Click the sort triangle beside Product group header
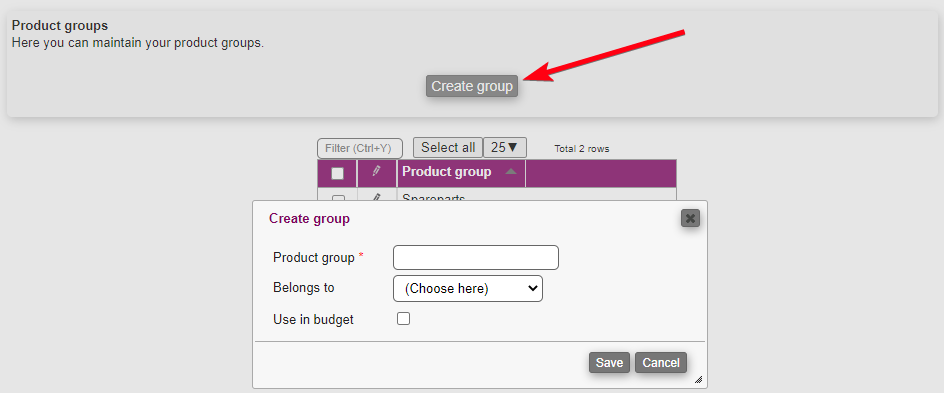 511,172
